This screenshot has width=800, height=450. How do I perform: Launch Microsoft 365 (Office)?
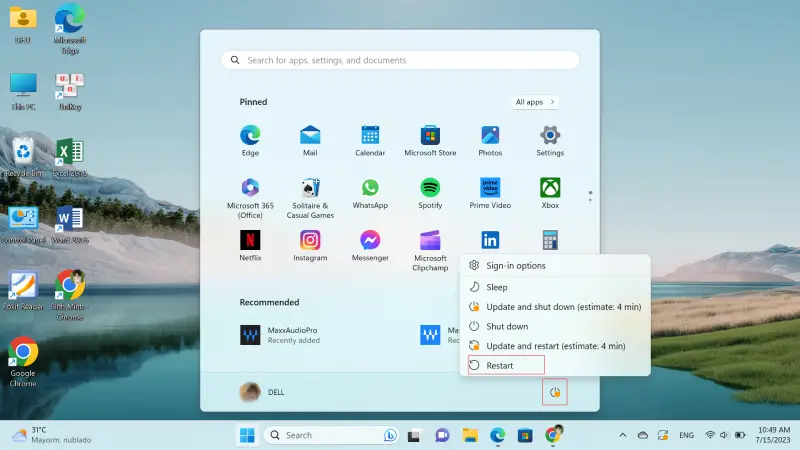[250, 198]
